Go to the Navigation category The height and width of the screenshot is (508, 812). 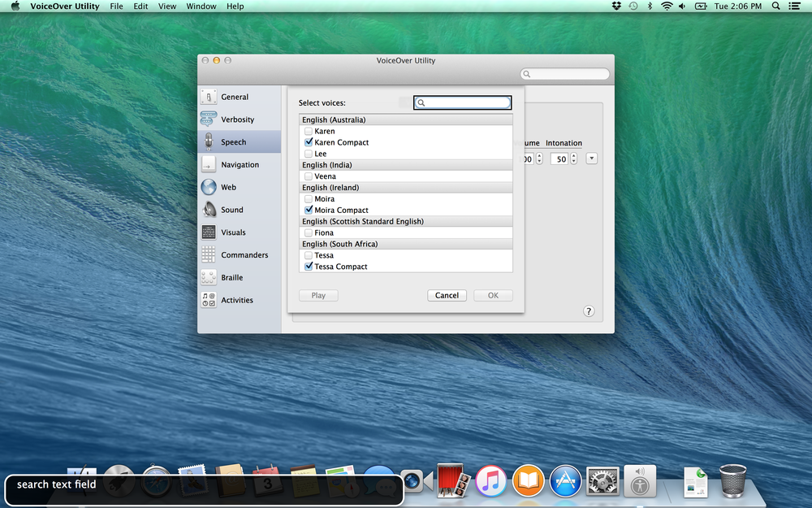[240, 165]
